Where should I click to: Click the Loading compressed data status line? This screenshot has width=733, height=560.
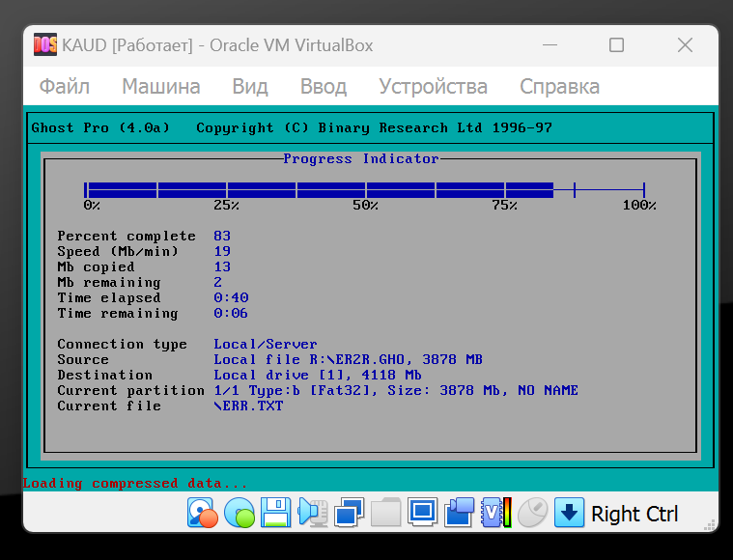click(134, 483)
